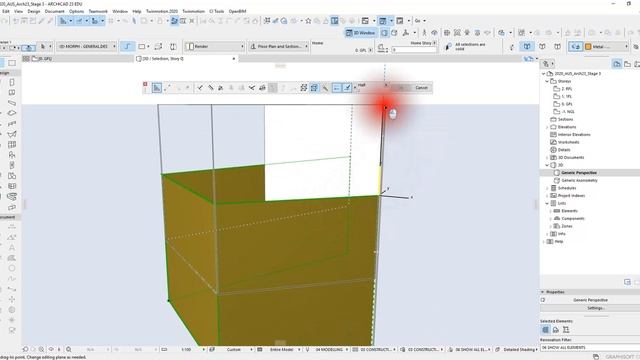
Task: Open the Document menu
Action: [54, 11]
